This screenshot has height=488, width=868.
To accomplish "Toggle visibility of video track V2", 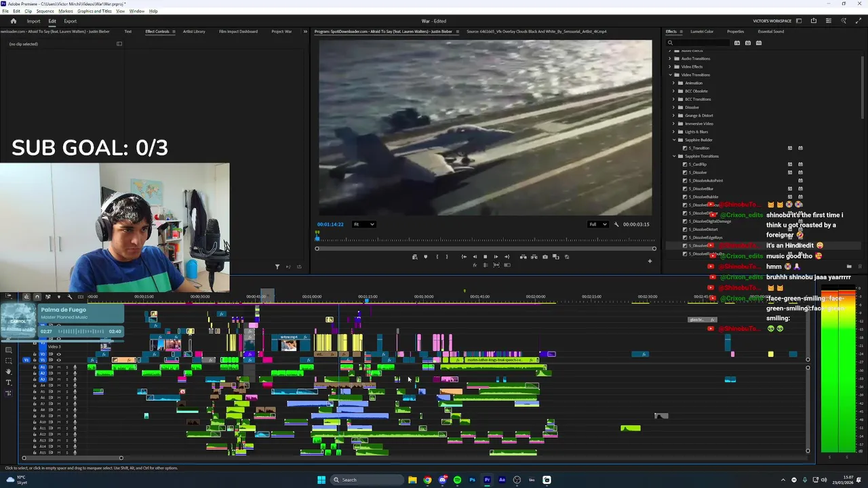I will 59,354.
